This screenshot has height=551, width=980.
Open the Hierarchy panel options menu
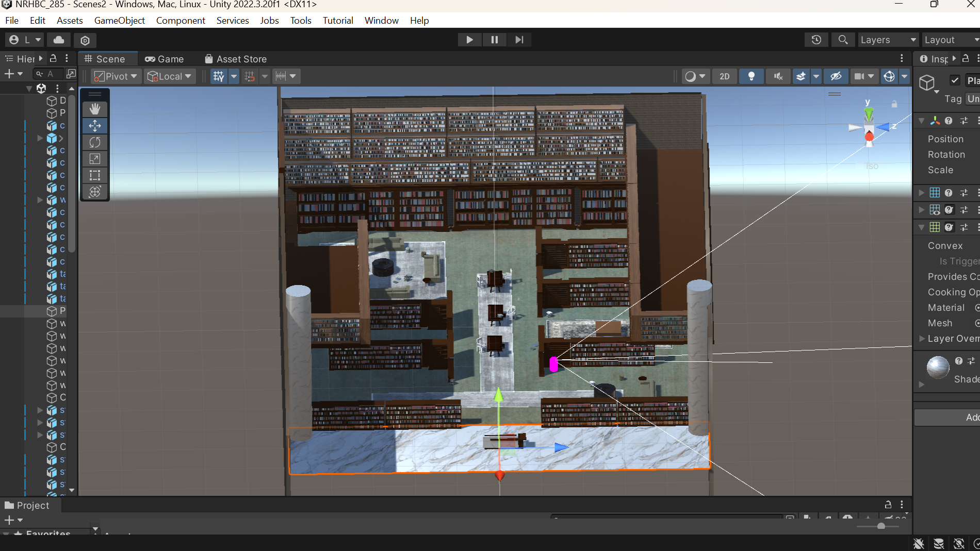click(67, 58)
